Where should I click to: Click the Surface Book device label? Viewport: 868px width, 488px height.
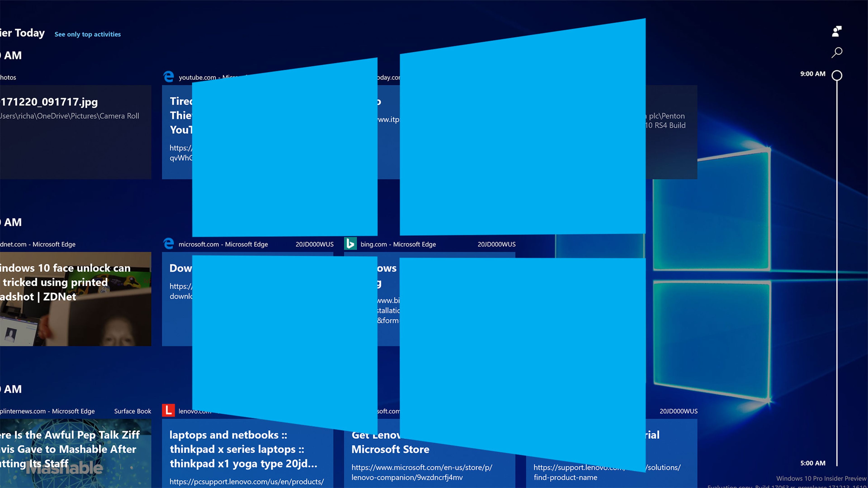click(x=132, y=411)
